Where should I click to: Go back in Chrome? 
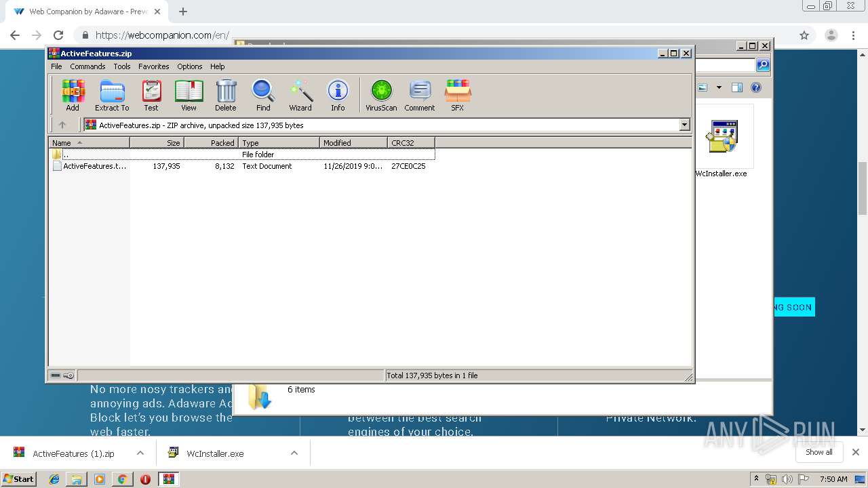pyautogui.click(x=15, y=35)
